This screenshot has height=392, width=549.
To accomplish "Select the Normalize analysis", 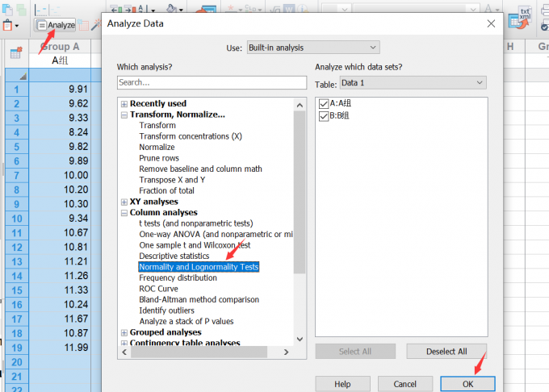I will pyautogui.click(x=157, y=147).
